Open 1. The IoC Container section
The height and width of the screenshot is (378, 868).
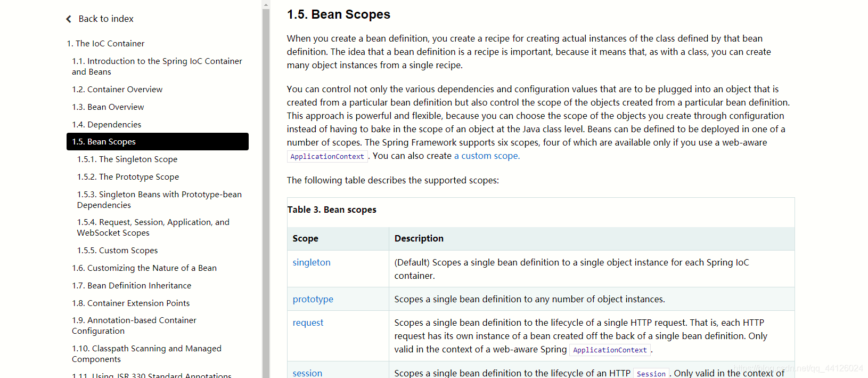(x=105, y=43)
